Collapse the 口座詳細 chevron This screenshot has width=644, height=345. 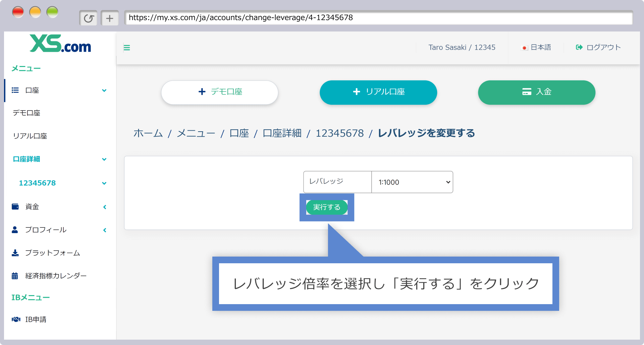[x=104, y=159]
